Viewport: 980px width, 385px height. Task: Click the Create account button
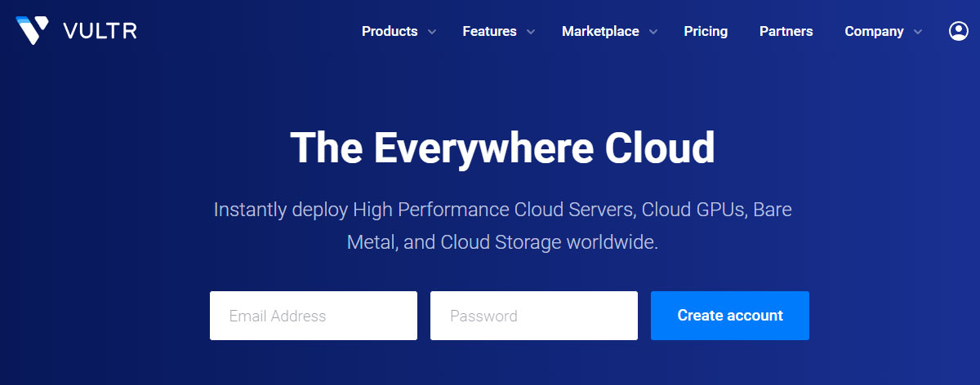pyautogui.click(x=730, y=316)
